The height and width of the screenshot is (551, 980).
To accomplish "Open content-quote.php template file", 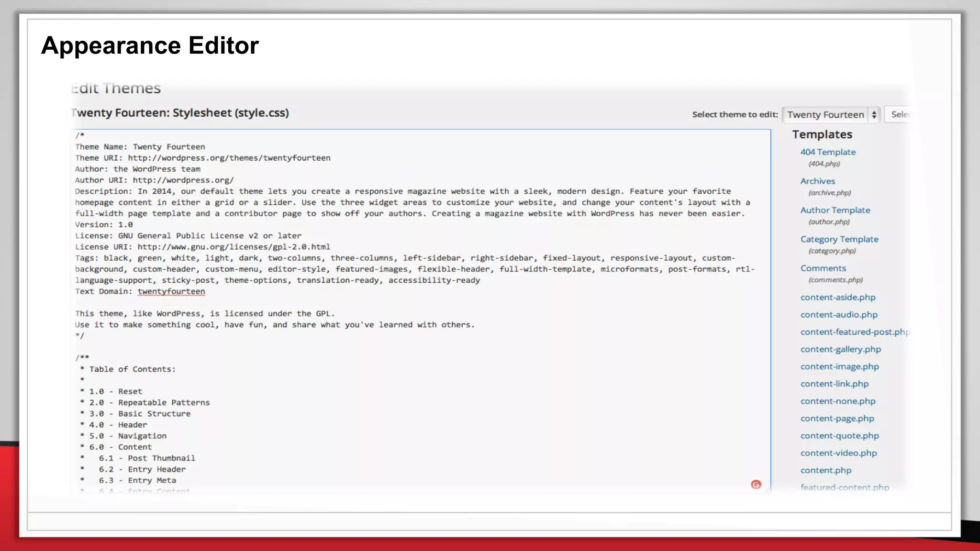I will 840,436.
